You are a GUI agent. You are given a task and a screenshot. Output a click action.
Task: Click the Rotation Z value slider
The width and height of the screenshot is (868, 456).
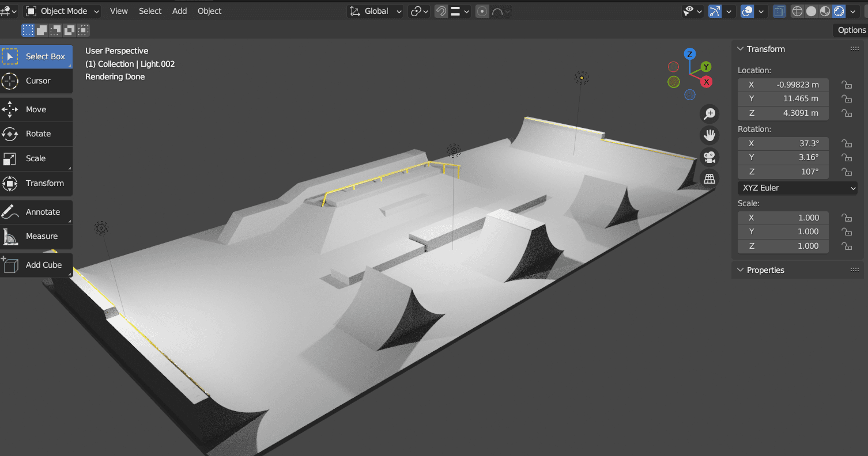point(783,172)
